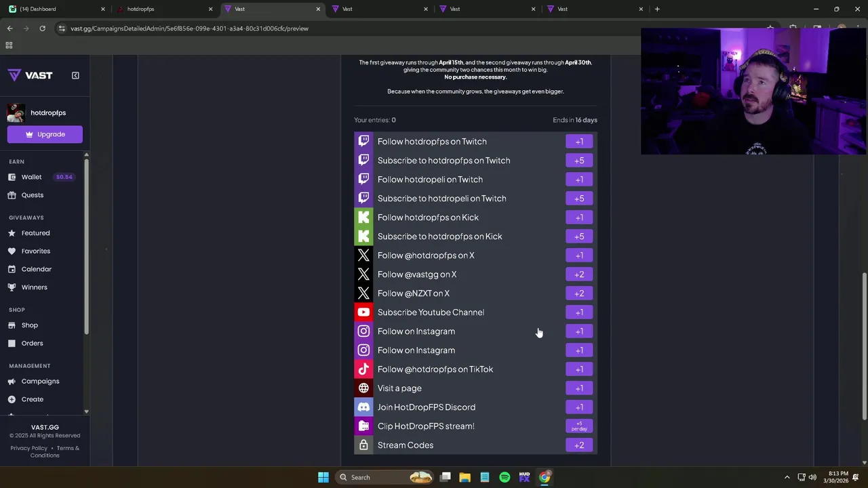Viewport: 868px width, 488px height.
Task: Click the +5 per day button for Clip HotDropFPS stream
Action: coord(579,426)
